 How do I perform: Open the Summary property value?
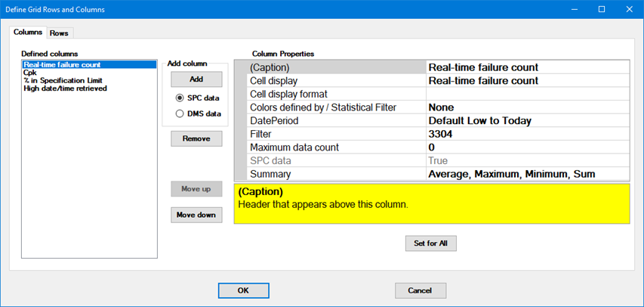(x=525, y=174)
